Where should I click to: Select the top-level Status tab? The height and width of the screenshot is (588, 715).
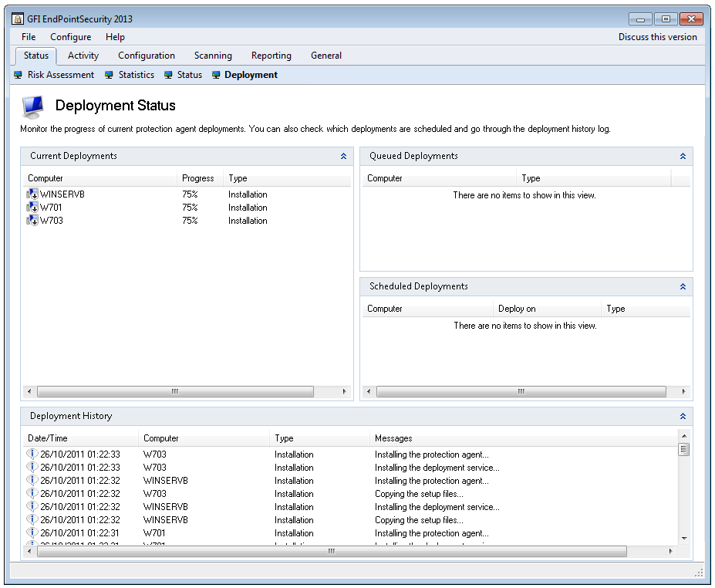tap(36, 56)
